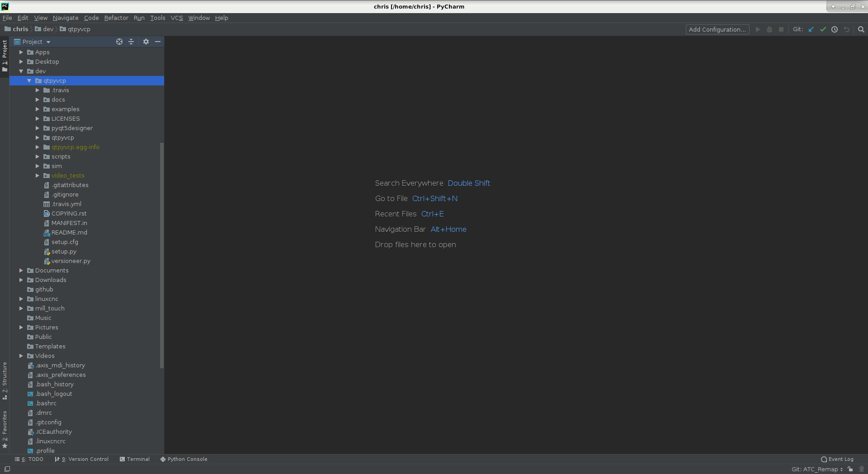Open the VCS menu
This screenshot has height=474, width=868.
(x=177, y=18)
